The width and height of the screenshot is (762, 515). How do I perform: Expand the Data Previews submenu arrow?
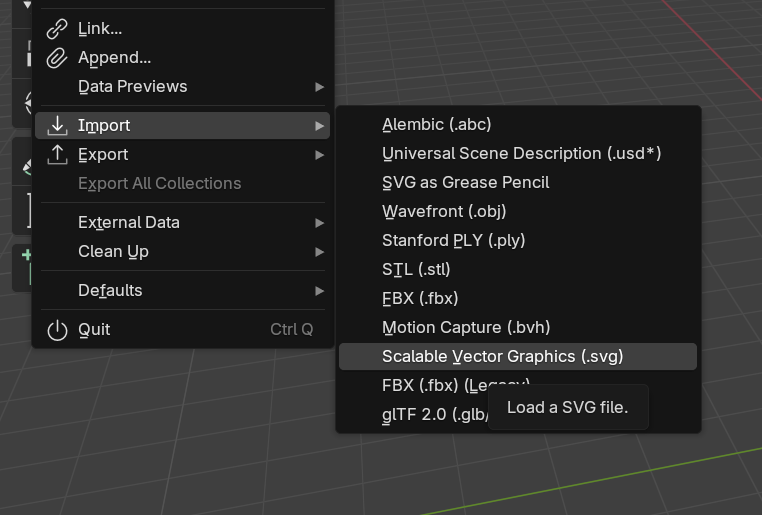tap(319, 87)
